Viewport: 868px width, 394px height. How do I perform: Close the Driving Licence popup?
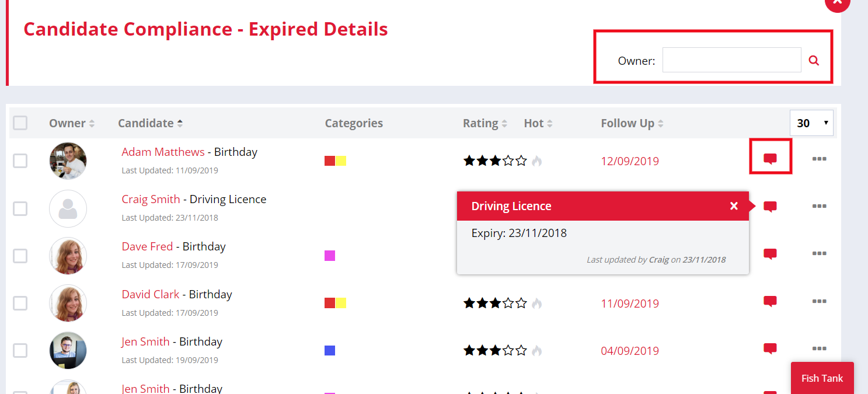point(734,206)
